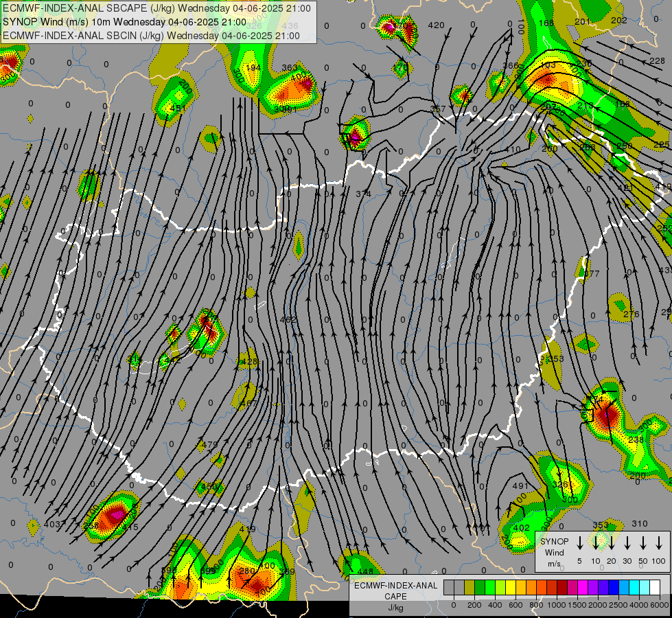Click the '228' CAPE value on map
This screenshot has height=618, width=672.
pos(657,61)
